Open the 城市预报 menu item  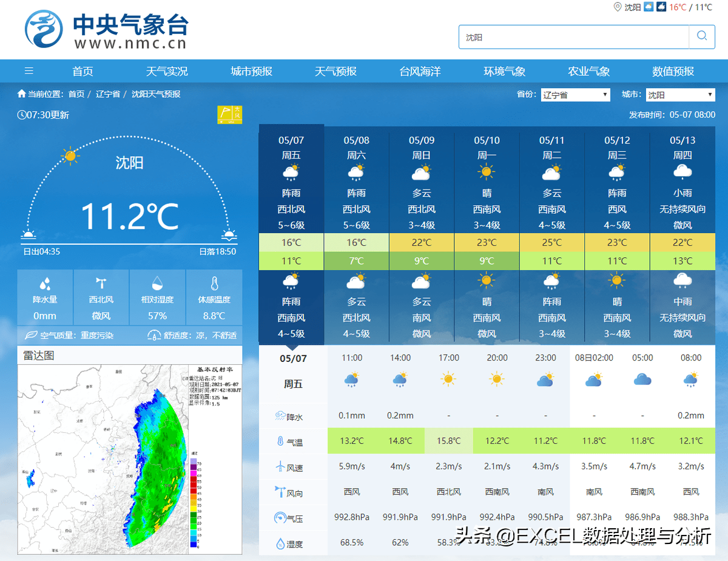click(251, 71)
